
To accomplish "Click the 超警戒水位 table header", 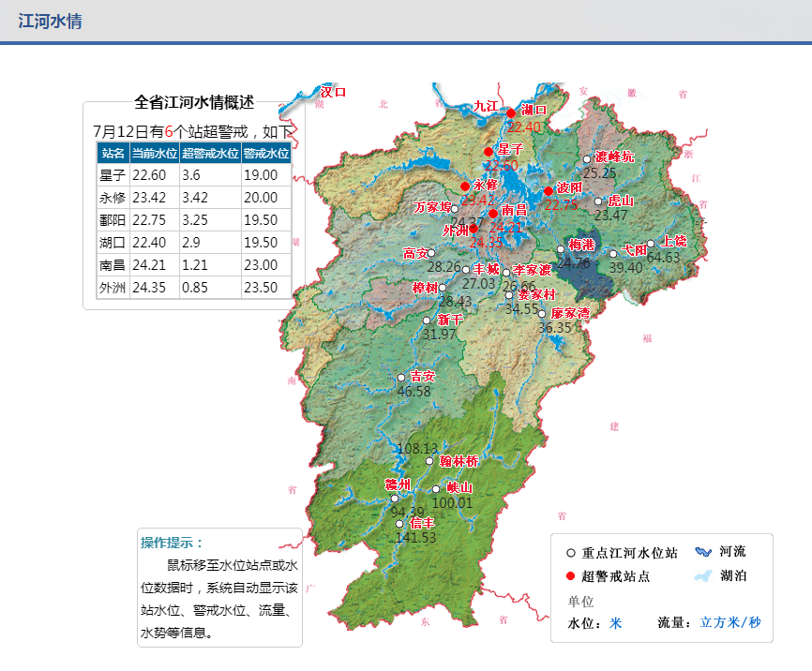I will (x=210, y=153).
